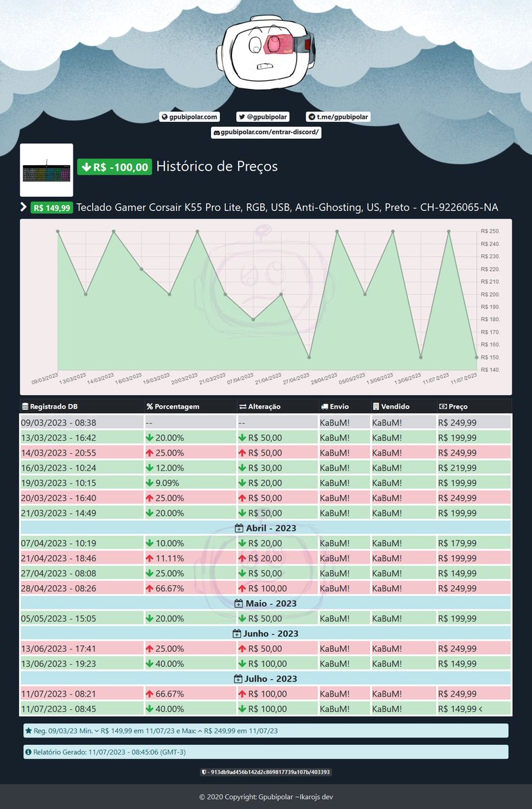
Task: Click the Porcentagem column header
Action: click(x=189, y=407)
